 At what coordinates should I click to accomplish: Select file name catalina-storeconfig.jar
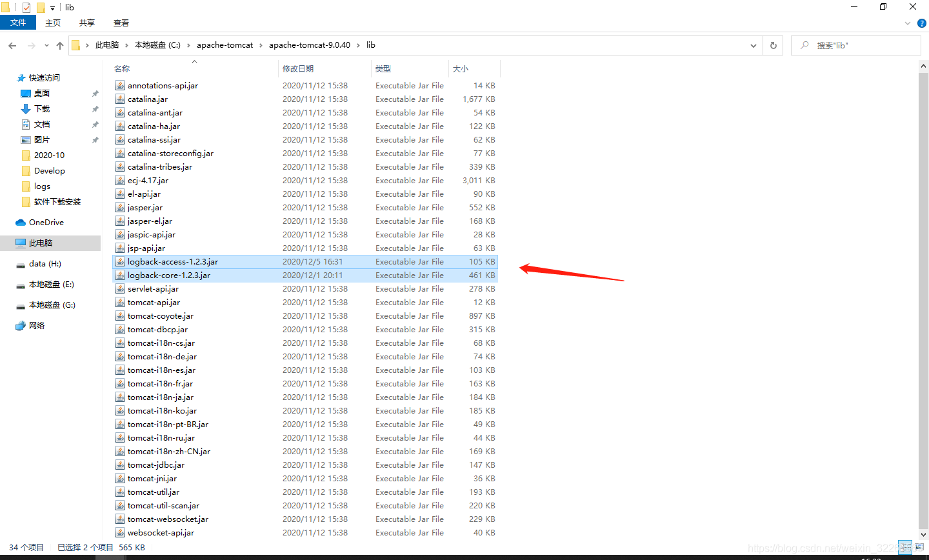pyautogui.click(x=170, y=154)
